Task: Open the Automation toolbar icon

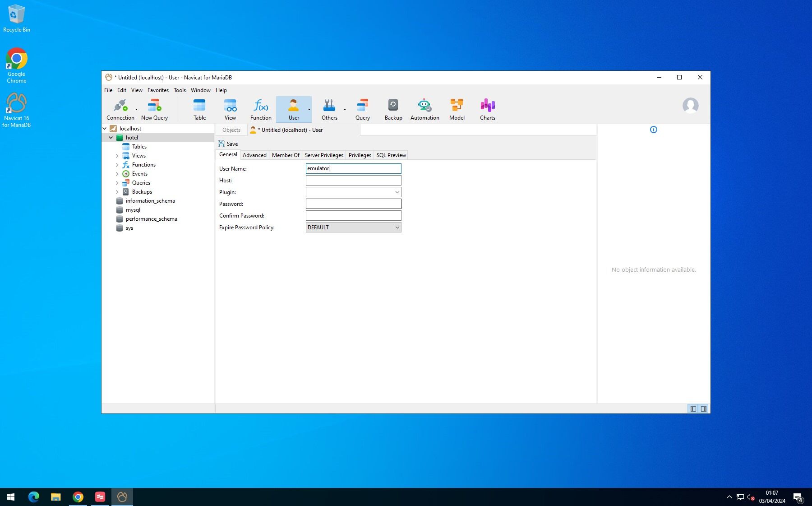Action: click(424, 109)
